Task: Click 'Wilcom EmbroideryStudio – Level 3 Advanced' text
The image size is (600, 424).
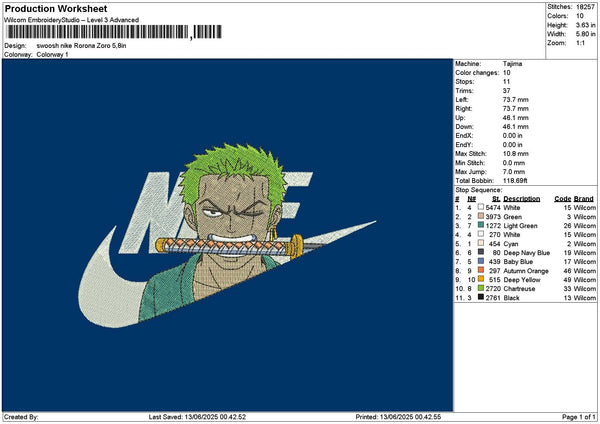Action: [71, 20]
